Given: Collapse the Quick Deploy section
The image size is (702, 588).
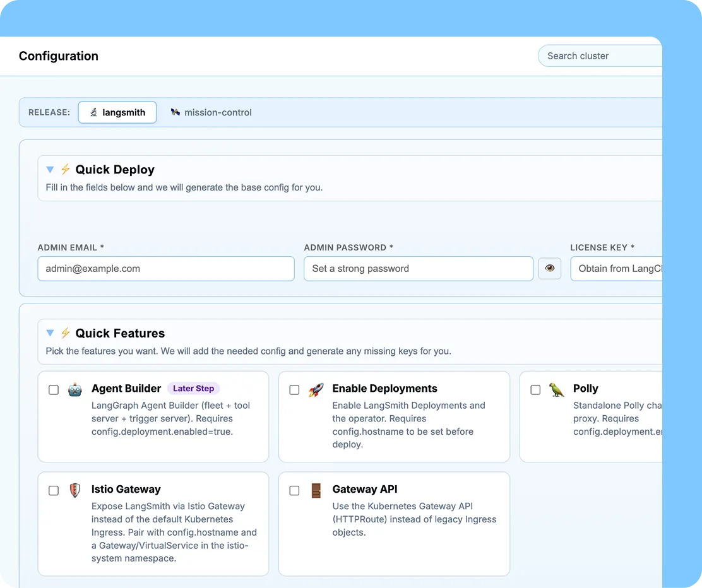Looking at the screenshot, I should tap(50, 170).
